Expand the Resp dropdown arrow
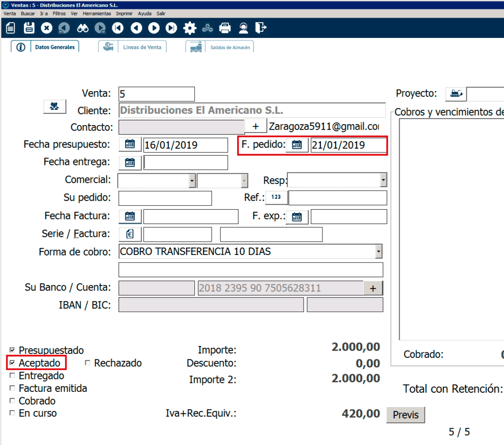This screenshot has height=445, width=504. tap(383, 181)
